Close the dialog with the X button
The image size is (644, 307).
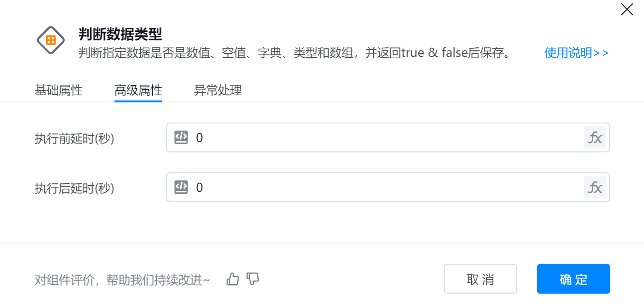pos(627,9)
